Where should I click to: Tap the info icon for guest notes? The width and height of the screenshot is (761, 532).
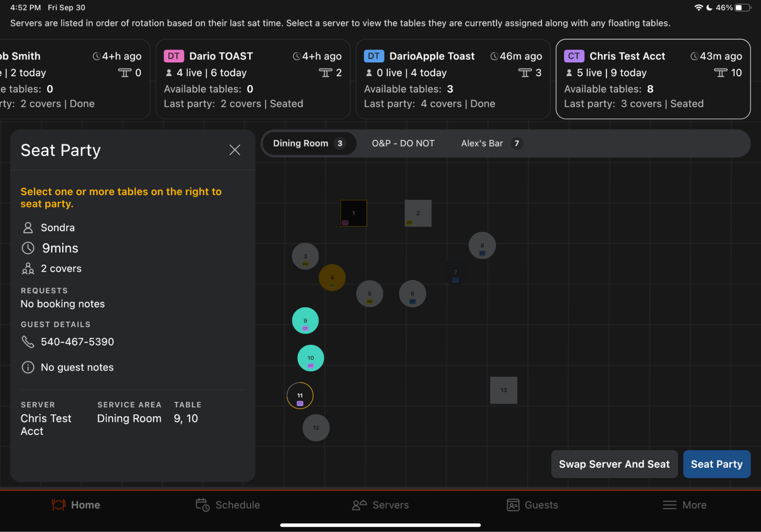click(28, 367)
